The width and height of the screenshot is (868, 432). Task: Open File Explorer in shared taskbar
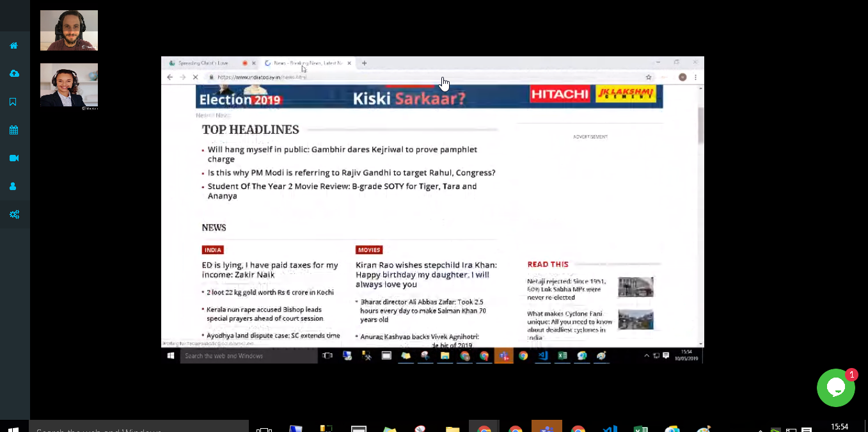click(445, 356)
